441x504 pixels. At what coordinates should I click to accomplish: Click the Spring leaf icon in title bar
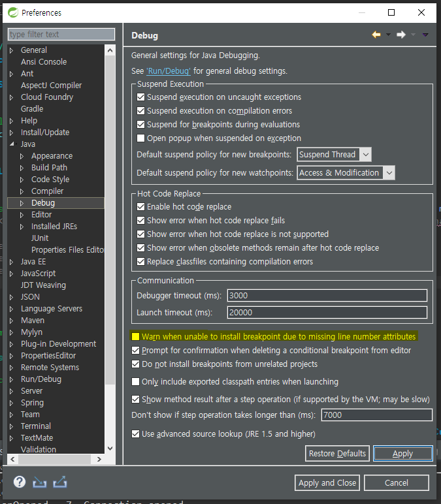coord(13,12)
